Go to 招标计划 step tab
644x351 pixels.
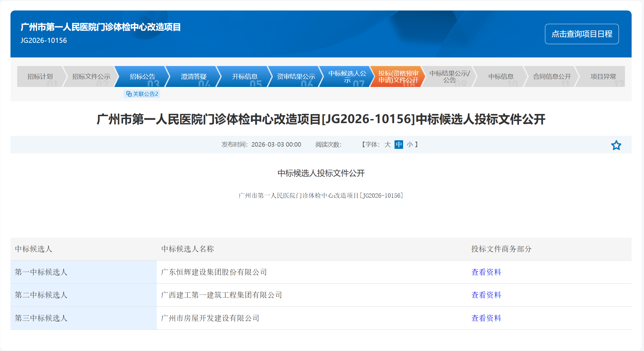click(x=40, y=76)
